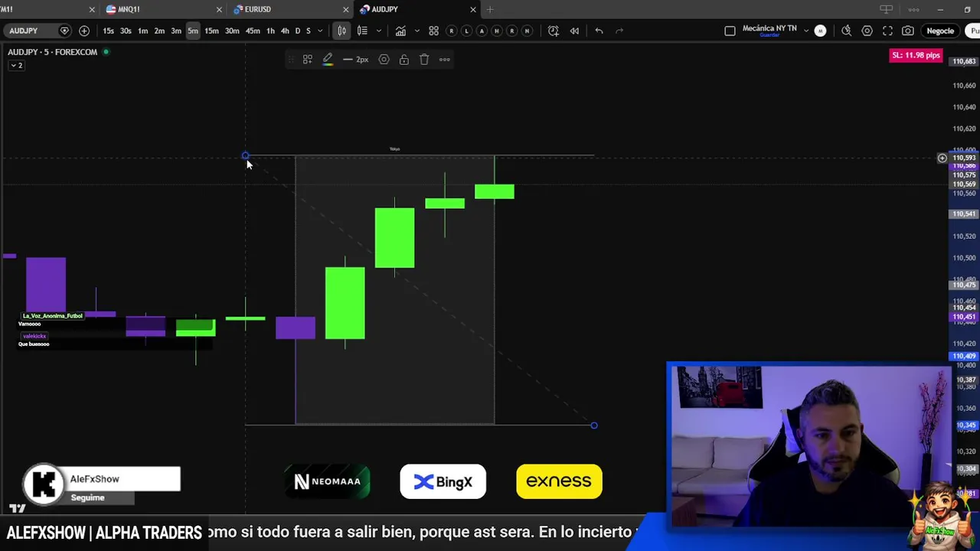Select the 1h timeframe
The width and height of the screenshot is (980, 551).
[x=270, y=31]
